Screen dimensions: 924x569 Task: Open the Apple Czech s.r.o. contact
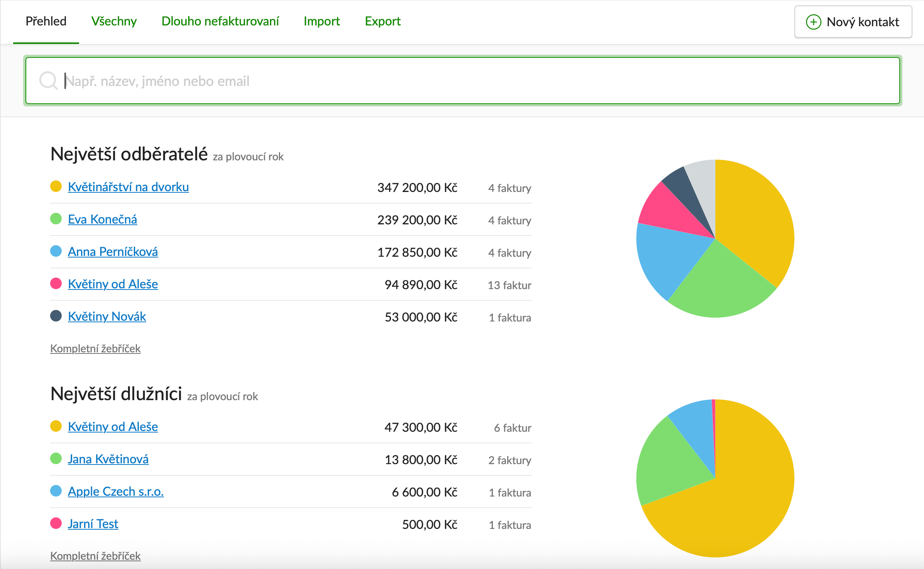coord(116,492)
